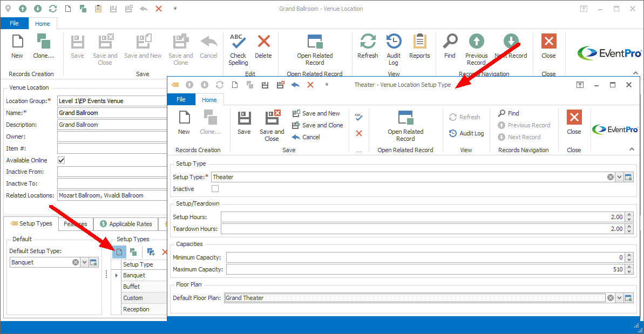Click Related Locations field
Screen dimensions: 644x334
[112, 195]
